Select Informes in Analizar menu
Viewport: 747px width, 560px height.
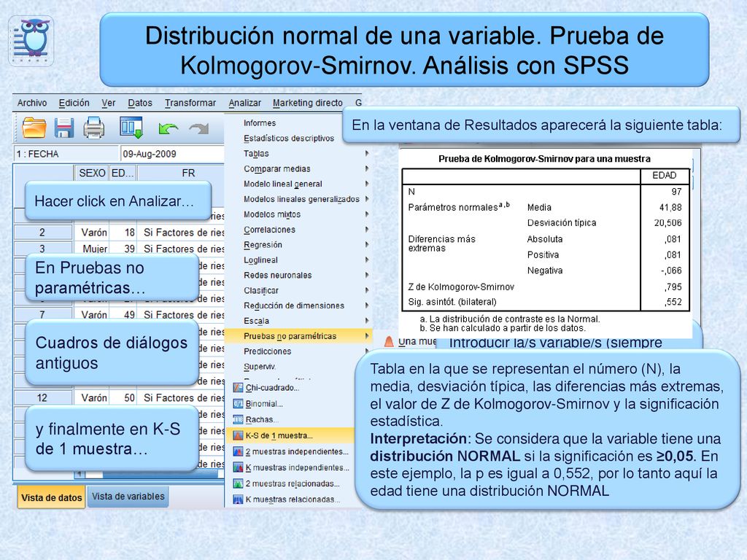point(260,122)
